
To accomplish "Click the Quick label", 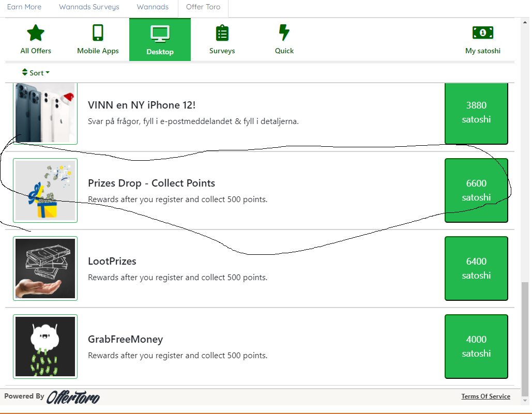I will 284,51.
